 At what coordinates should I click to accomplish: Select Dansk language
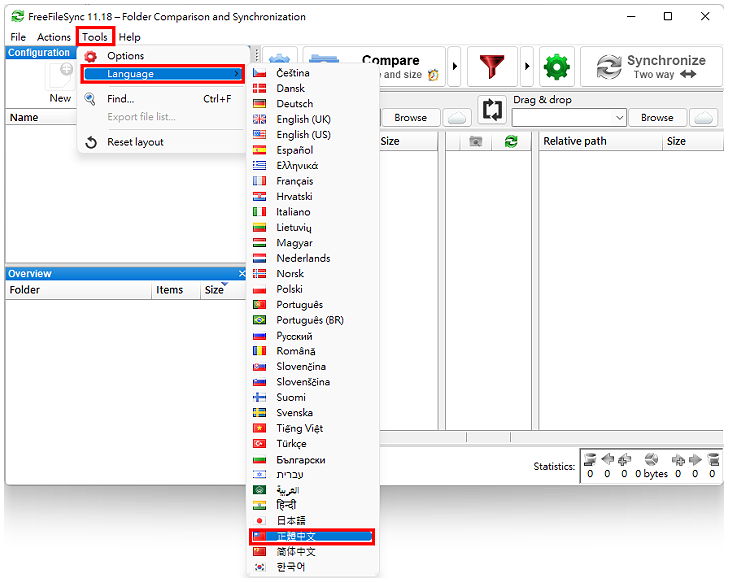(313, 89)
